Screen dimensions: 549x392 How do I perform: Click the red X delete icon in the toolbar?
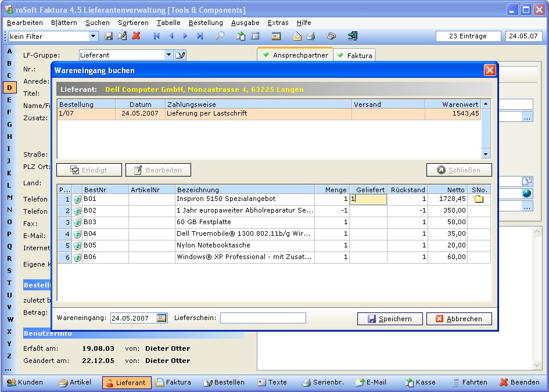[x=137, y=36]
